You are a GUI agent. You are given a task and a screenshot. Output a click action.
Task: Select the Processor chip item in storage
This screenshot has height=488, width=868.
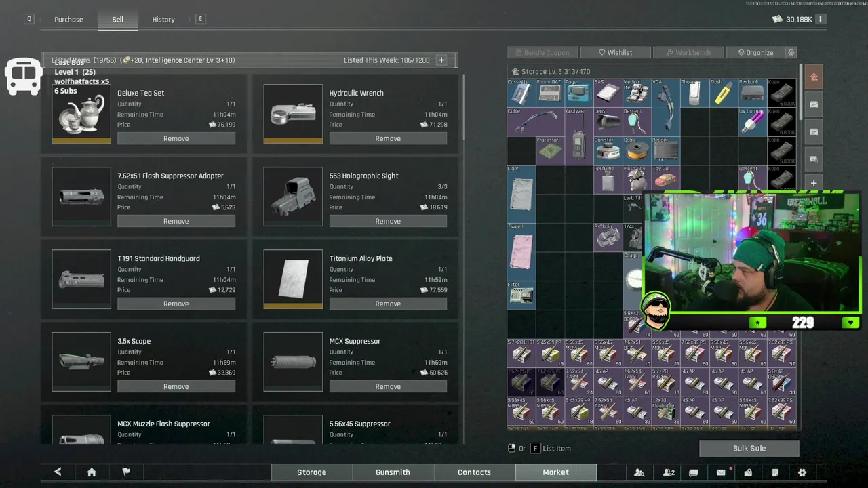[x=550, y=150]
